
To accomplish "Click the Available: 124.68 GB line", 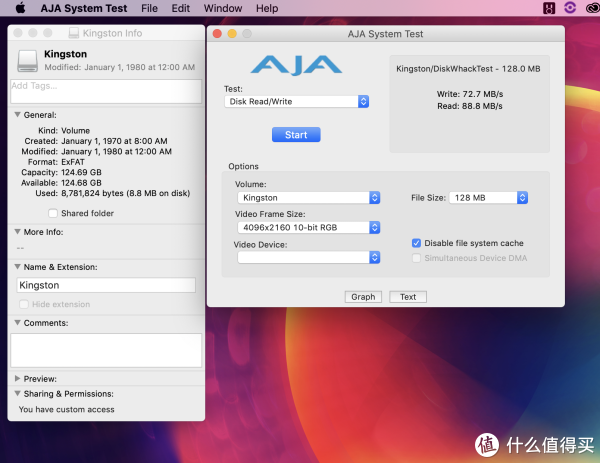I will pos(61,183).
